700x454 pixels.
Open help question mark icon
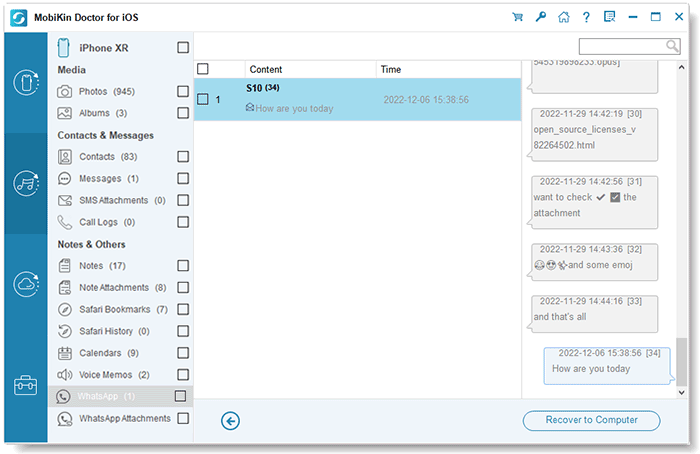click(586, 17)
